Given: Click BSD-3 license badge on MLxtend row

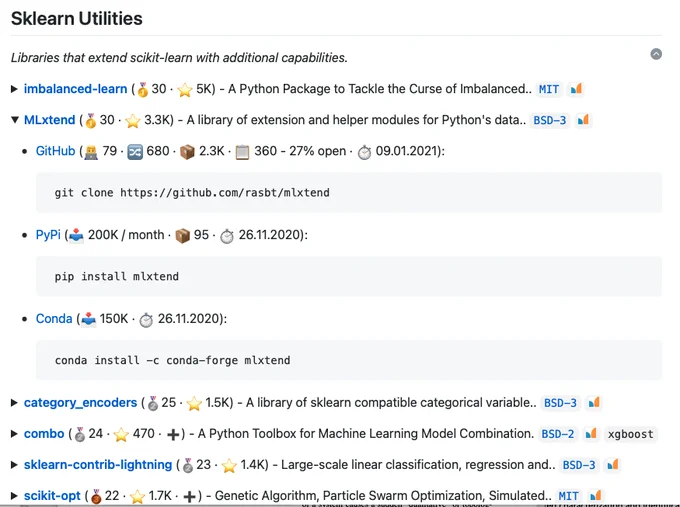Looking at the screenshot, I should 550,120.
